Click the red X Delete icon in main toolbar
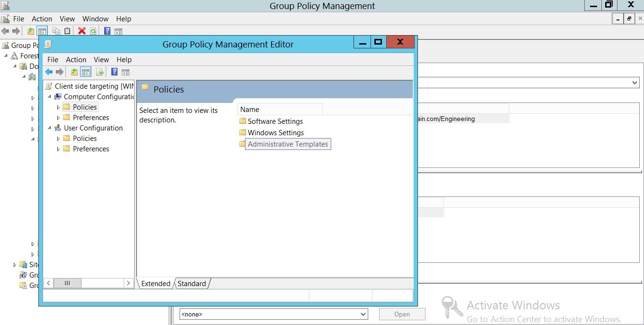Screen dimensions: 644x325 pos(82,31)
